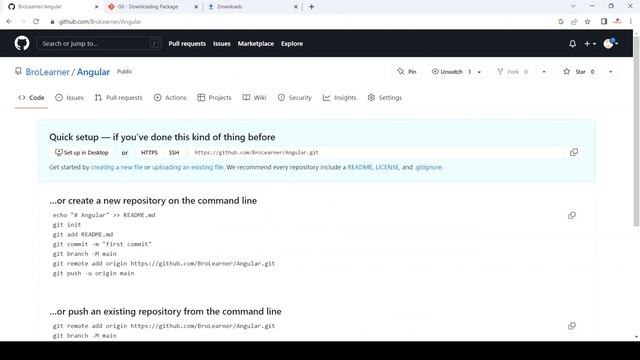Click the address bar URL
640x360 pixels.
[x=100, y=22]
